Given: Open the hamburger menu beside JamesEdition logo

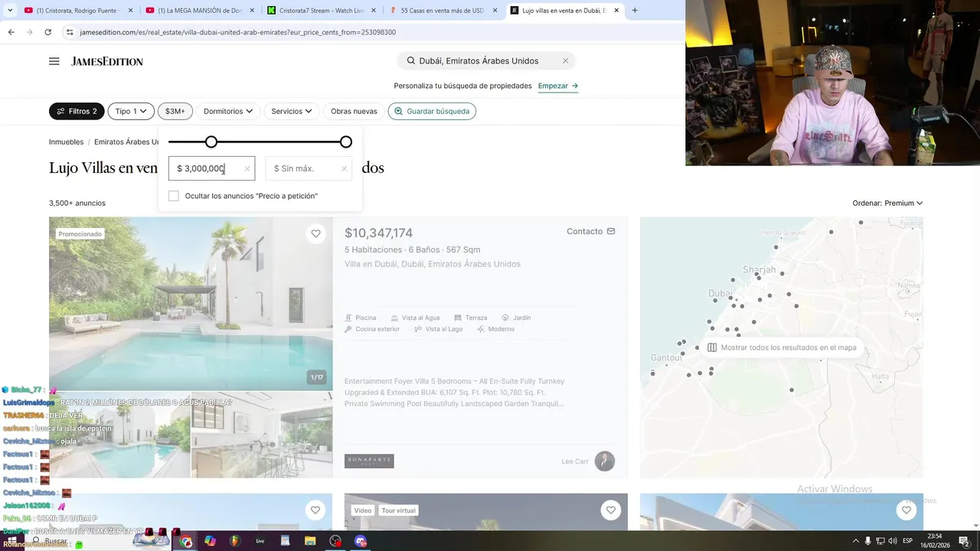Looking at the screenshot, I should coord(54,61).
